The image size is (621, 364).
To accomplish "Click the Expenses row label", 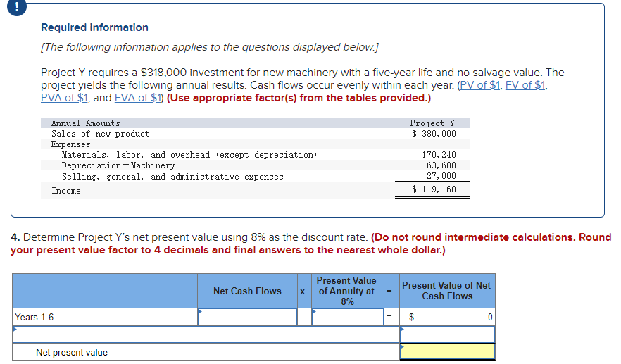I will (71, 144).
